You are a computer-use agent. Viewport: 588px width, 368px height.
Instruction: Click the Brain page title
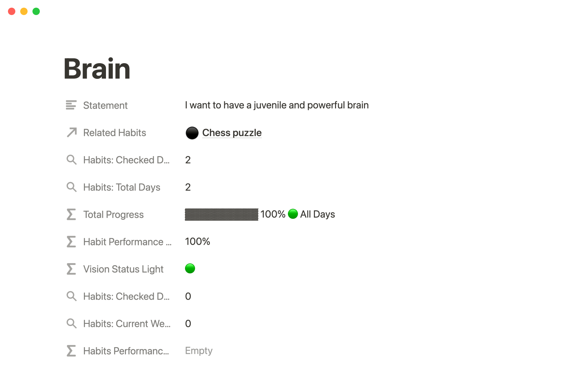97,69
